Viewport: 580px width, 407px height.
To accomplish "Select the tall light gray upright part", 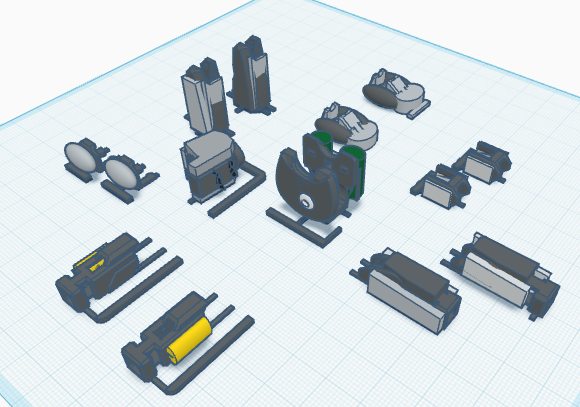I will [205, 99].
